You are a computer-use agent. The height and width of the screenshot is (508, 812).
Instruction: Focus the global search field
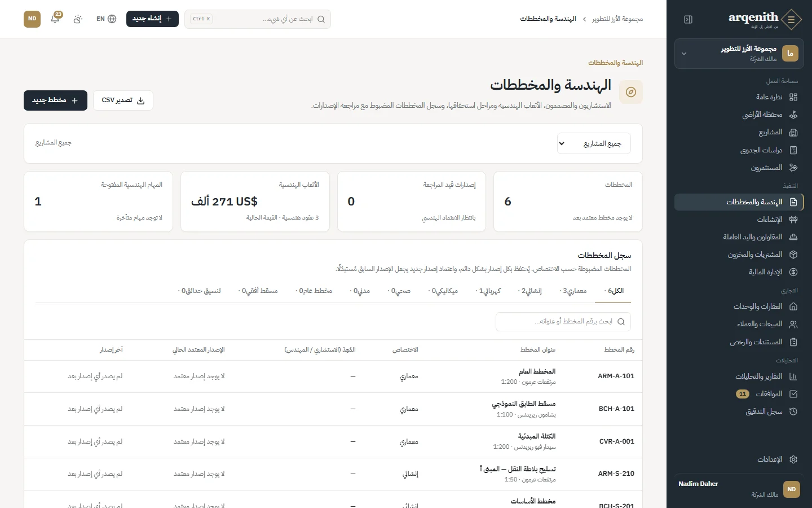tap(258, 19)
